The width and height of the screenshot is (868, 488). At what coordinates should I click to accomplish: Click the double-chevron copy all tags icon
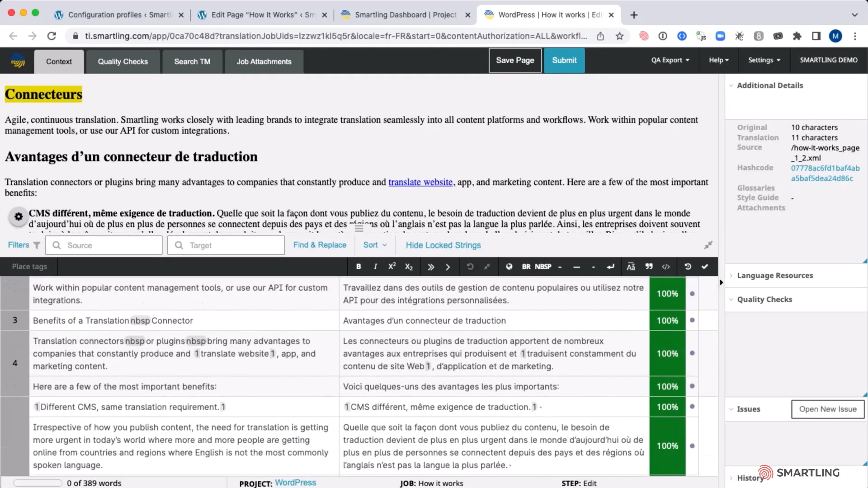431,267
